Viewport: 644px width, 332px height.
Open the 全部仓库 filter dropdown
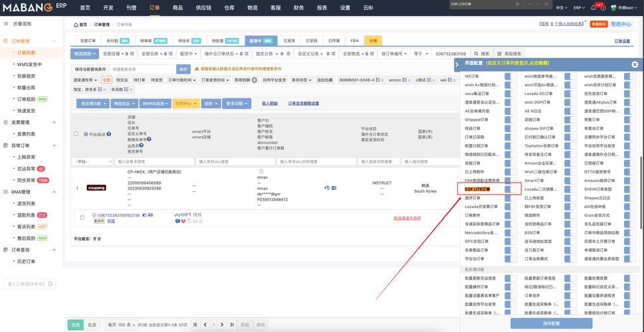[x=157, y=53]
